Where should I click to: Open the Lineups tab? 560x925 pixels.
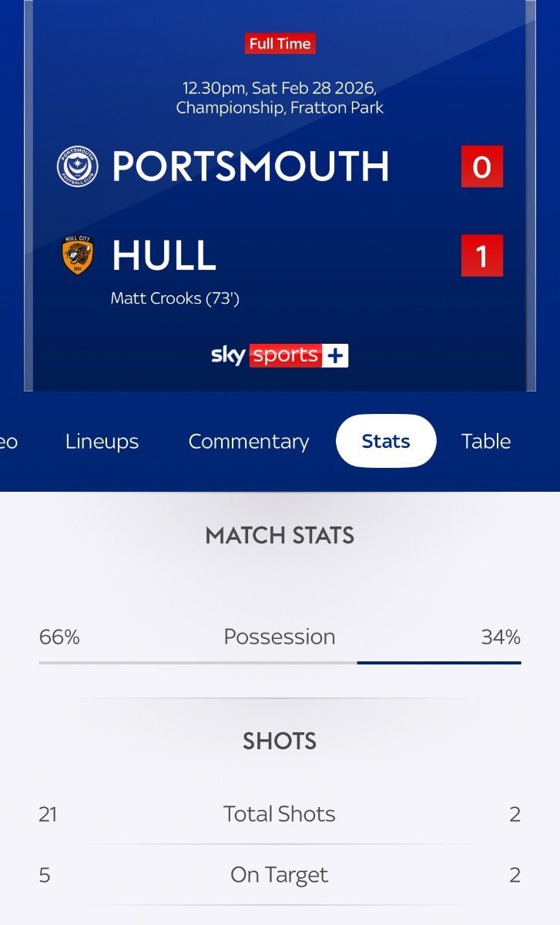click(102, 442)
